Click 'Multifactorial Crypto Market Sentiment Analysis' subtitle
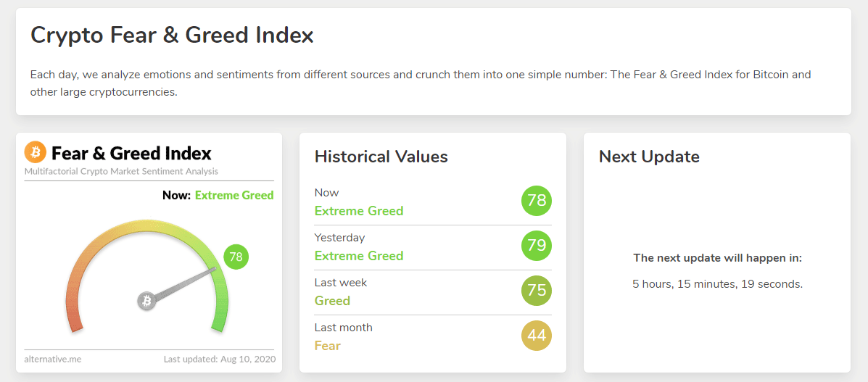 [121, 171]
